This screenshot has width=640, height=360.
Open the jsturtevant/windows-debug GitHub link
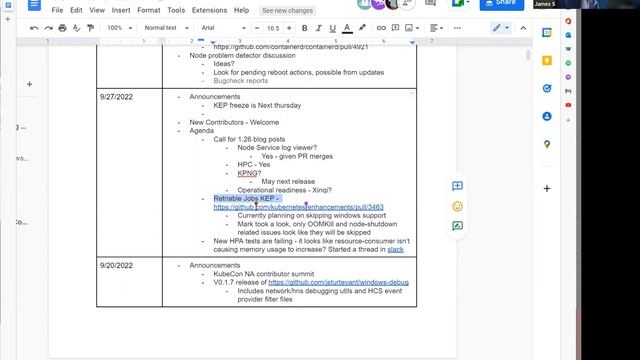338,282
